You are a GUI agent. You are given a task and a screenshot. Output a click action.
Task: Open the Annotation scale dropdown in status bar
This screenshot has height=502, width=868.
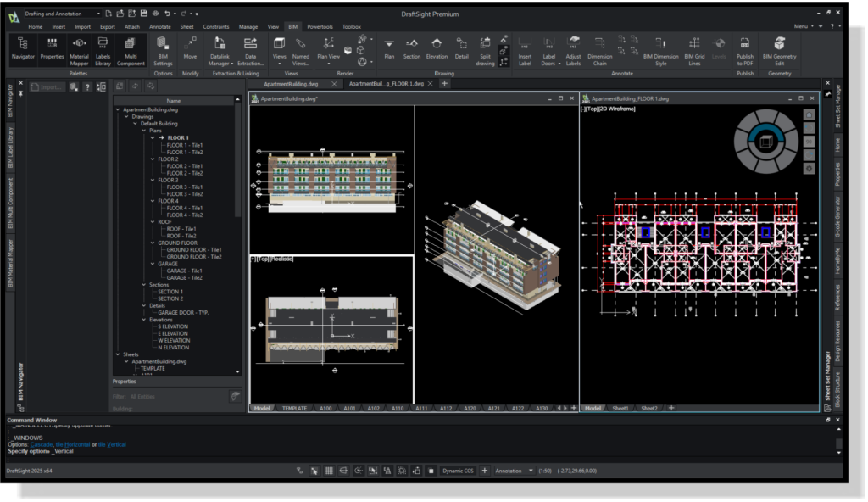531,470
